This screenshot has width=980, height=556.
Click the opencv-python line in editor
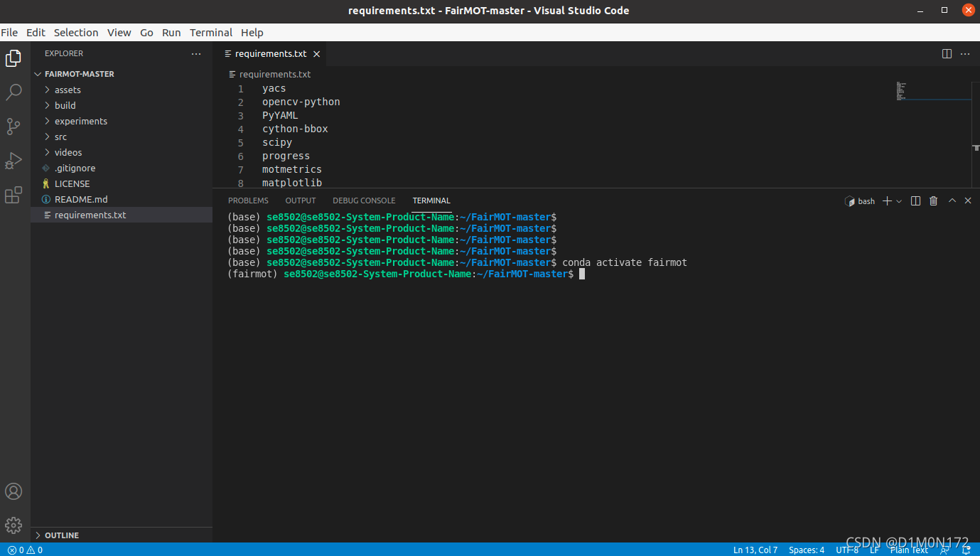[301, 102]
